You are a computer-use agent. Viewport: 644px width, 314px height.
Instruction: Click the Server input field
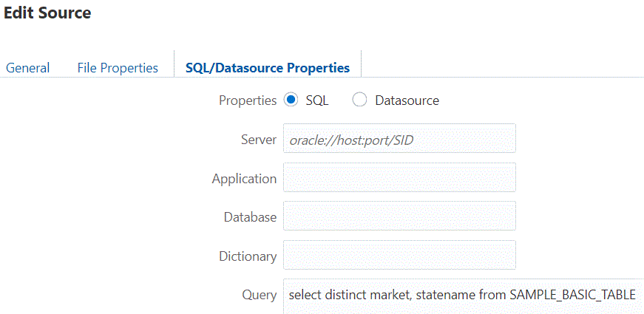click(399, 139)
